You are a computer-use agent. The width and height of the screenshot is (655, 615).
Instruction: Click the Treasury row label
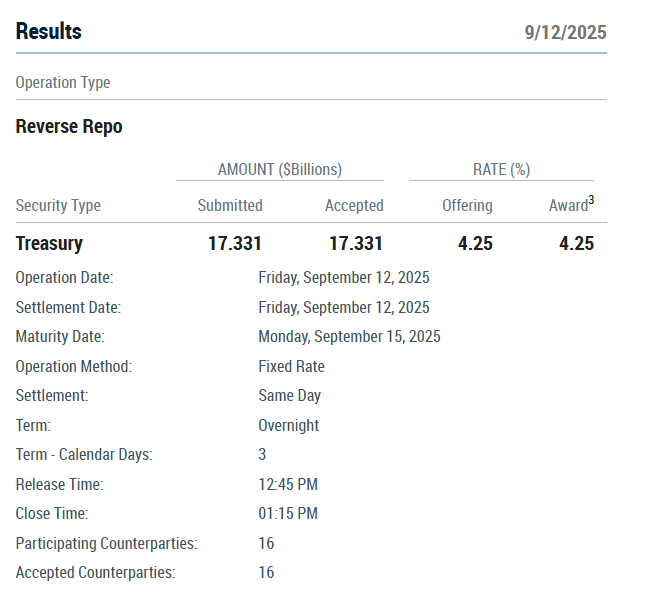49,243
